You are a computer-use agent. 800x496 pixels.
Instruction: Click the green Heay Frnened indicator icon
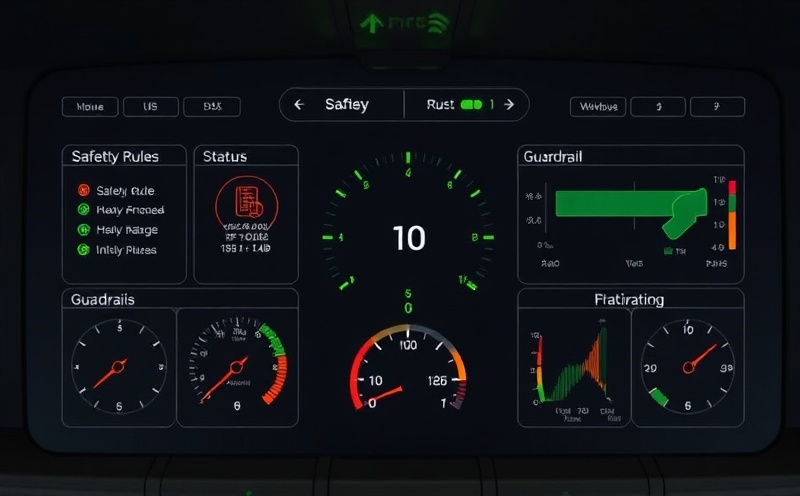[x=84, y=210]
